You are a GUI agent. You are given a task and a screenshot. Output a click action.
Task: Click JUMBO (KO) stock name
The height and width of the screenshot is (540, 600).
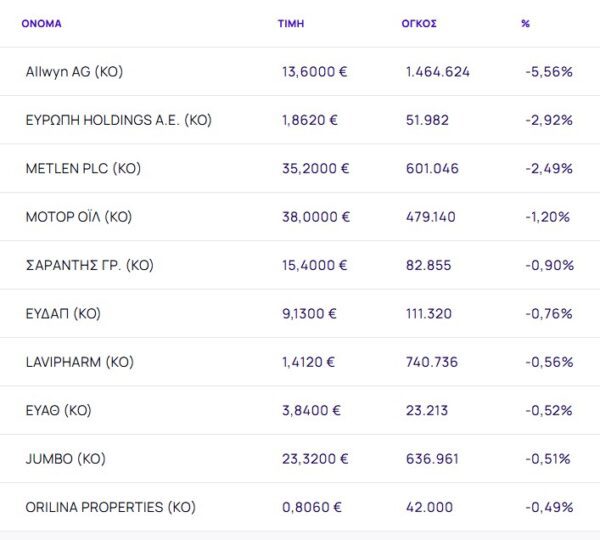tap(65, 459)
